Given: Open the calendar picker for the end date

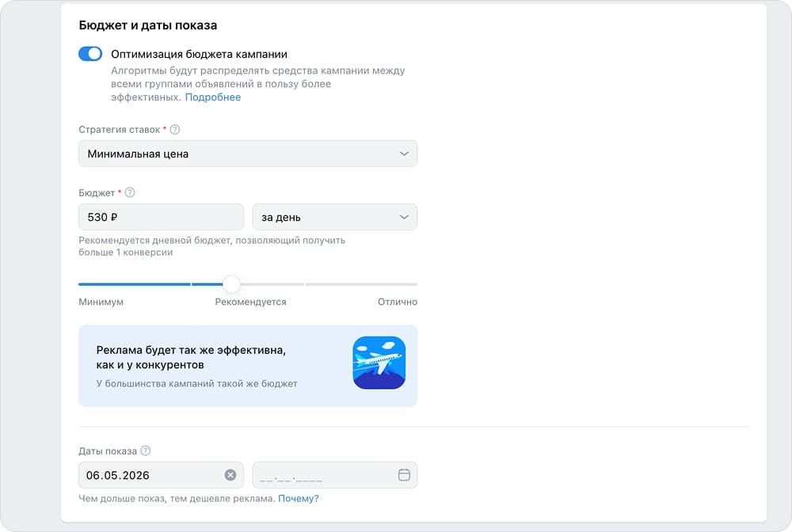Looking at the screenshot, I should point(404,475).
